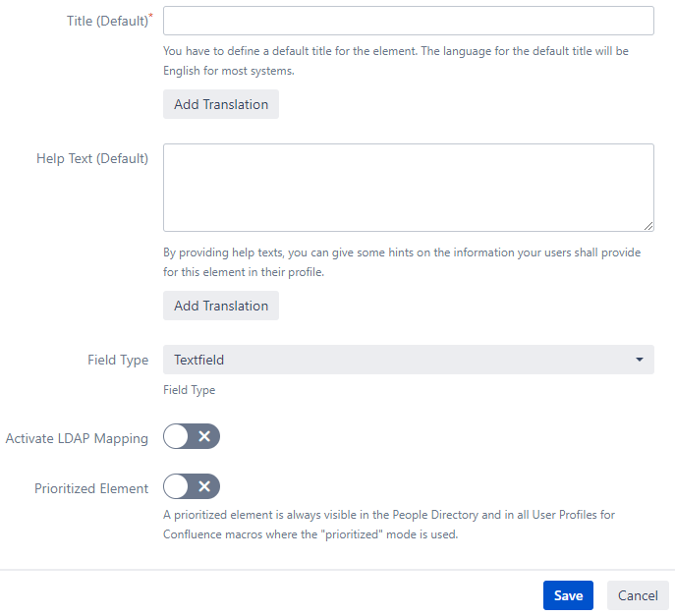675x616 pixels.
Task: Click the "Activate LDAP Mapping" label text
Action: pos(77,438)
